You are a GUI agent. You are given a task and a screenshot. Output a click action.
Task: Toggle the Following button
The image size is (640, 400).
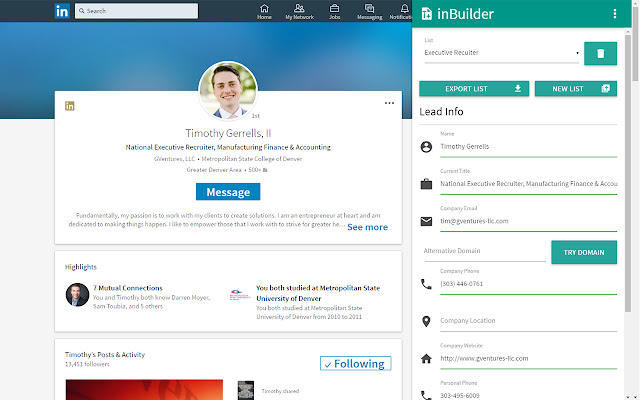coord(356,364)
